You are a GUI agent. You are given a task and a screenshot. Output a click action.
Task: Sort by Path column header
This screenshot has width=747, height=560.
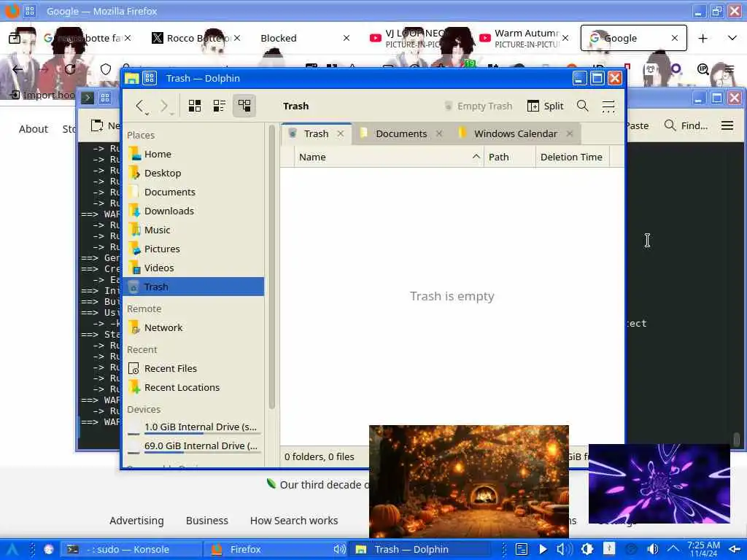[509, 157]
